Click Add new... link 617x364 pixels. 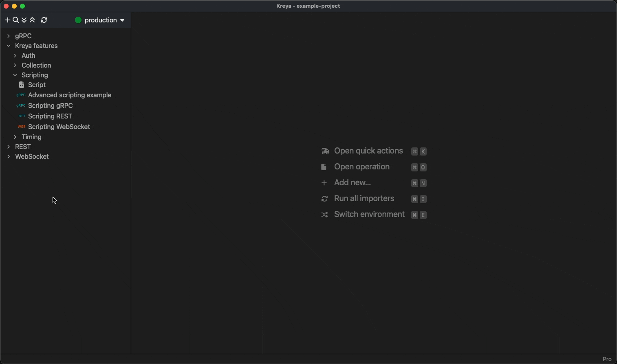point(353,183)
